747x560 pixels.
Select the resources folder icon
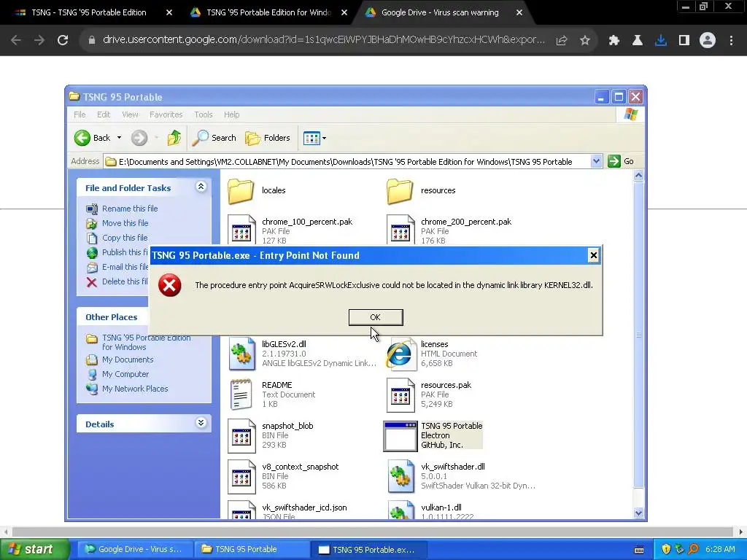pyautogui.click(x=400, y=191)
